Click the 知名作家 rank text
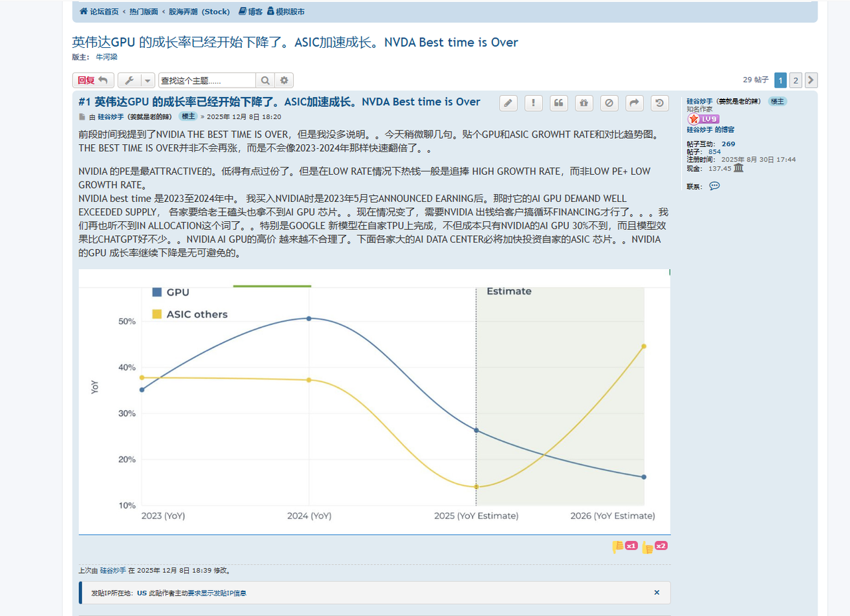Image resolution: width=850 pixels, height=616 pixels. (700, 109)
